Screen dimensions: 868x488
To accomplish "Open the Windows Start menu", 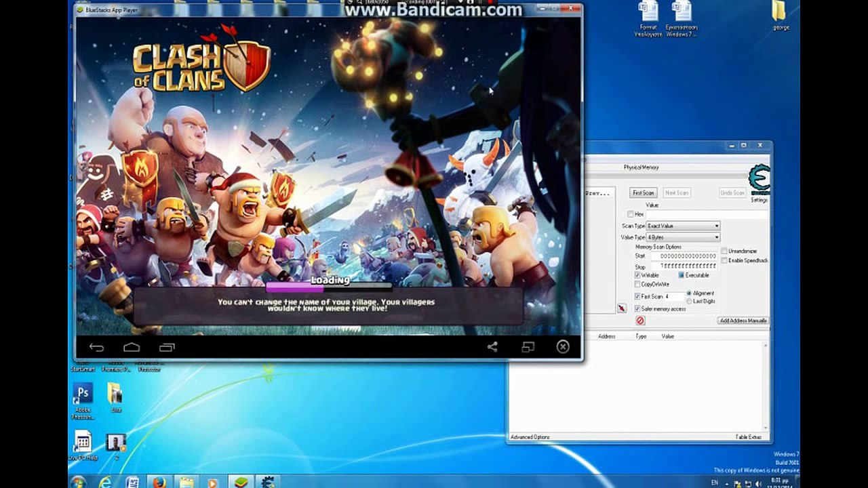I will [78, 483].
